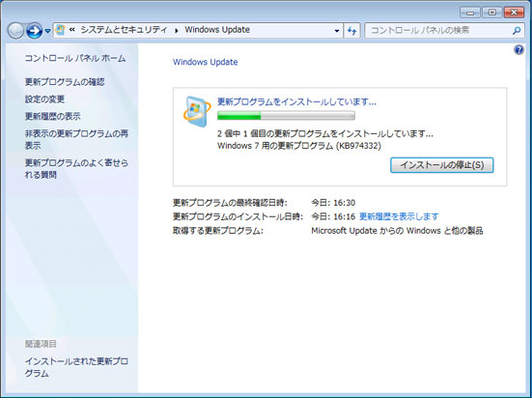Screen dimensions: 532x398
Task: Click the blue forward navigation arrow
Action: tap(34, 31)
